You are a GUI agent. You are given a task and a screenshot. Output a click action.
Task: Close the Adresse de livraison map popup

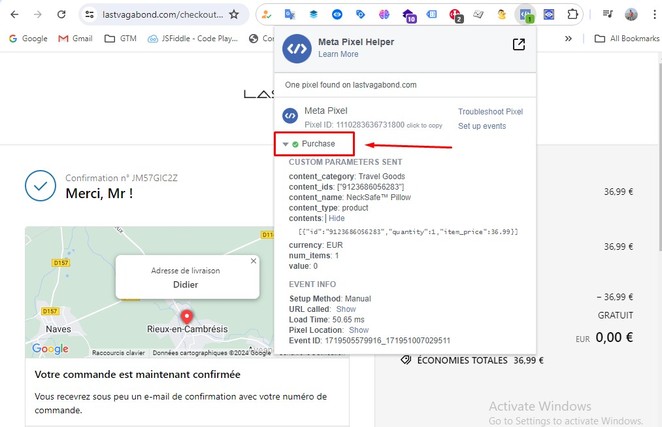253,261
